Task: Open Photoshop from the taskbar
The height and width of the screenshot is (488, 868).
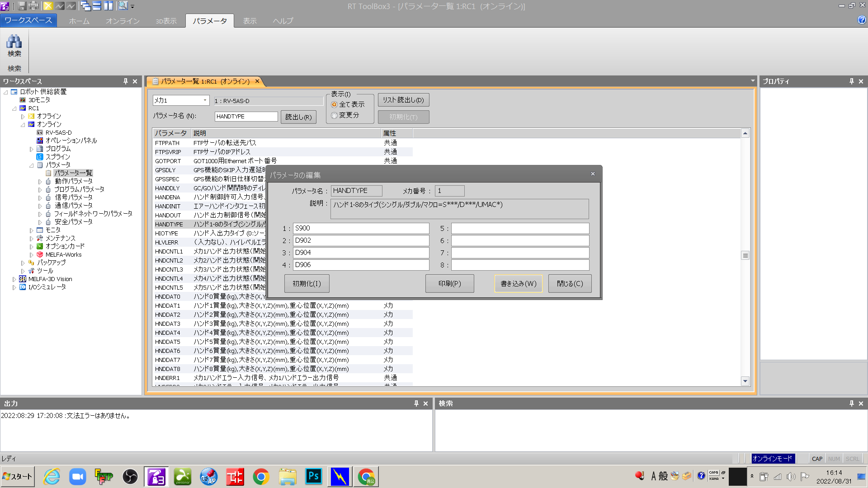Action: click(x=313, y=476)
